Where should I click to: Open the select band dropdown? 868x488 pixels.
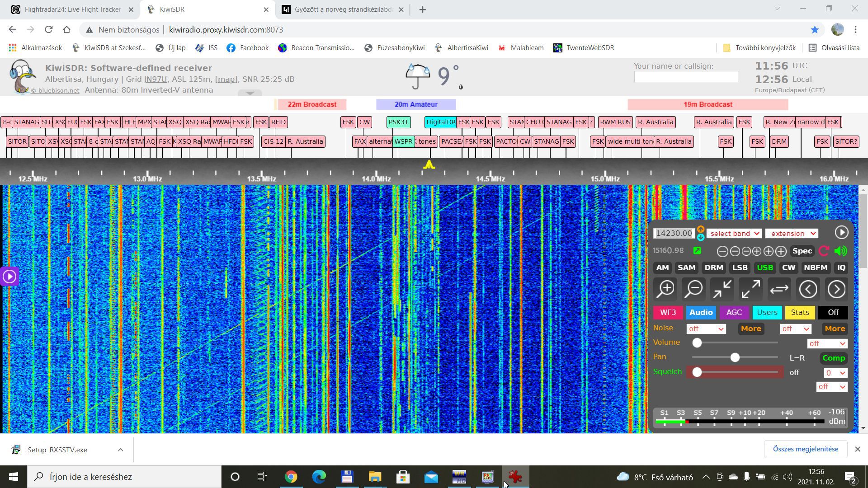[x=734, y=234]
